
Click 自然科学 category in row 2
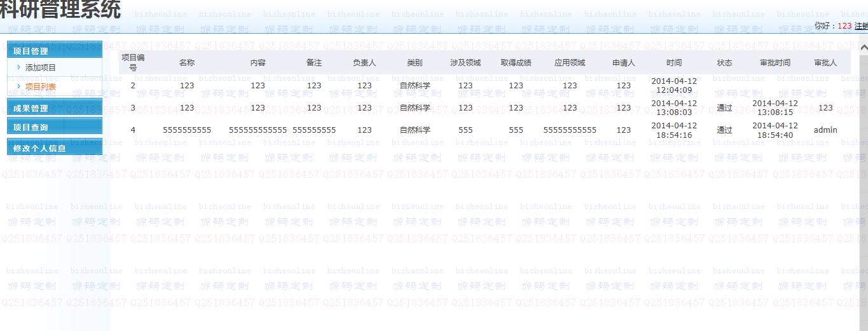tap(415, 85)
